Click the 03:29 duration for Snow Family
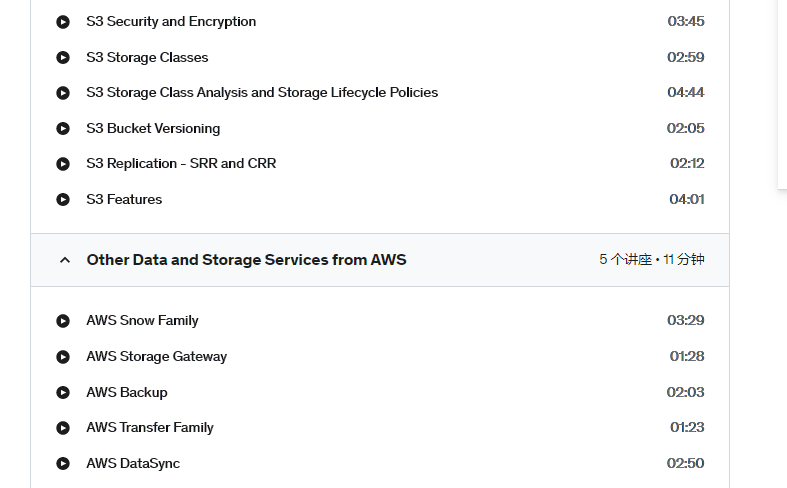The width and height of the screenshot is (787, 488). coord(686,320)
